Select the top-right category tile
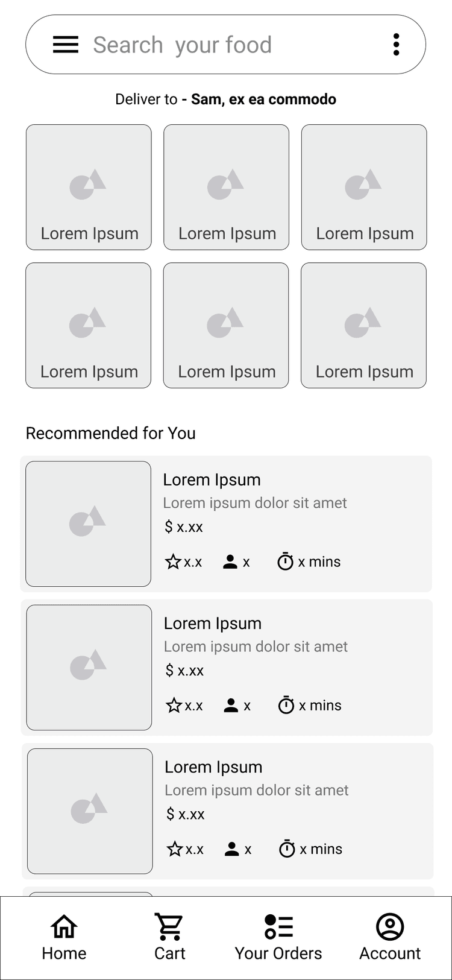 pyautogui.click(x=364, y=187)
